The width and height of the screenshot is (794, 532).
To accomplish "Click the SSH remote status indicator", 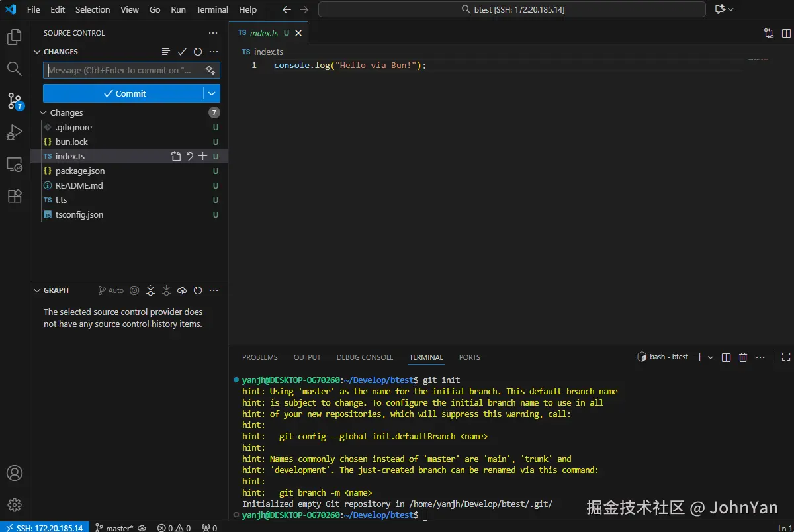I will click(x=44, y=527).
